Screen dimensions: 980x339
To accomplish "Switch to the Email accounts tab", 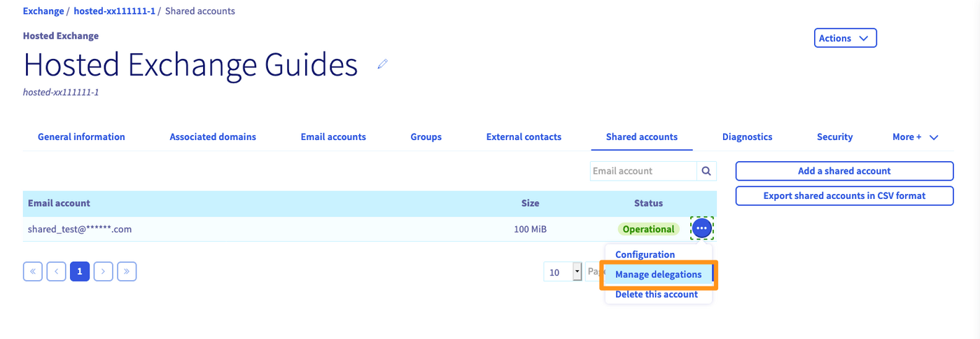I will (333, 137).
